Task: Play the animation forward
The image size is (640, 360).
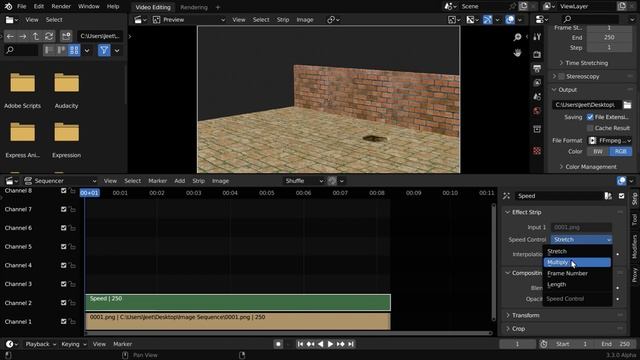Action: pos(331,344)
